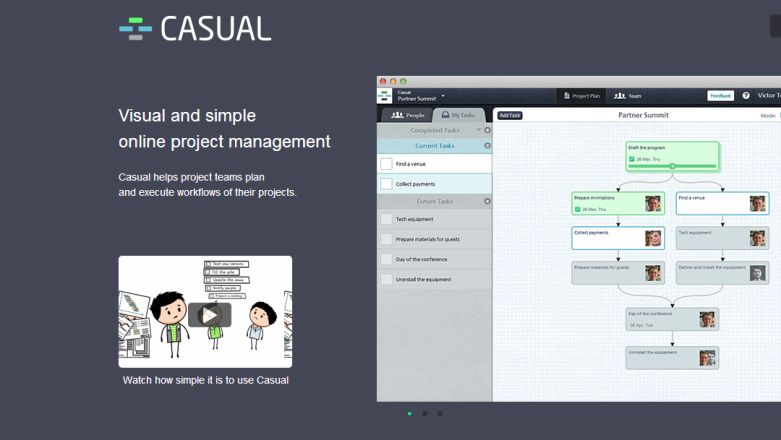The width and height of the screenshot is (781, 440).
Task: Go to the first carousel slide dot
Action: pos(409,414)
